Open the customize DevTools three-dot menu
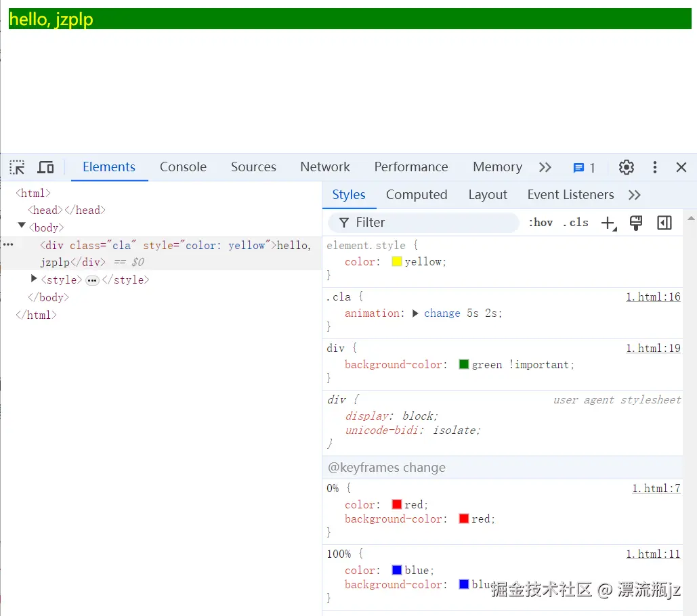The height and width of the screenshot is (616, 697). [x=654, y=167]
